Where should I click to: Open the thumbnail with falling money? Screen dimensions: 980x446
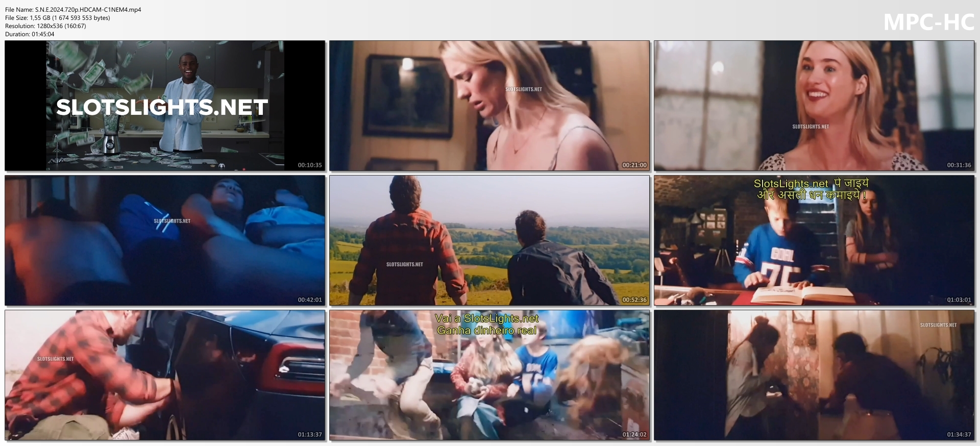pyautogui.click(x=165, y=106)
